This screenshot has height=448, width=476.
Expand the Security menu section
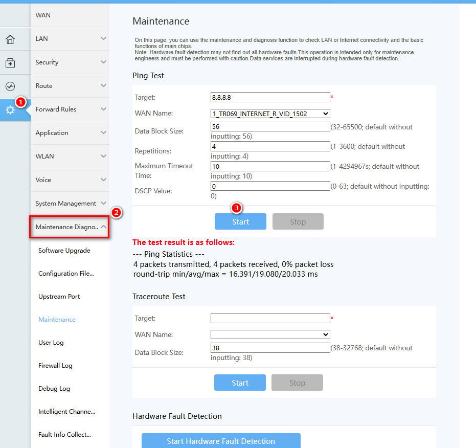[70, 62]
